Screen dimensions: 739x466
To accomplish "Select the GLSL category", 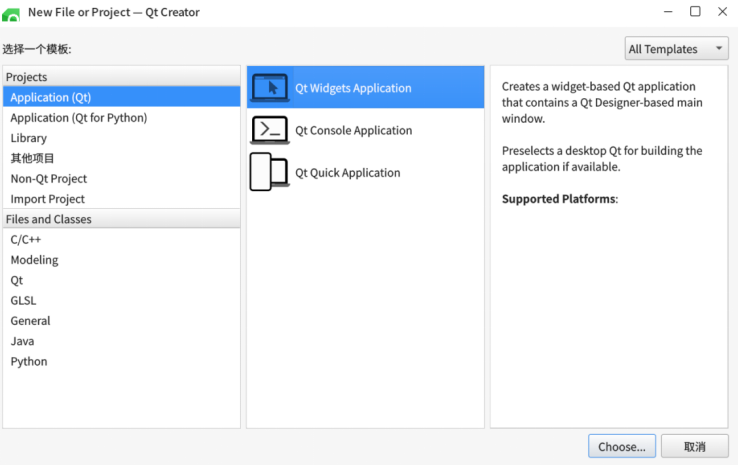I will click(122, 300).
